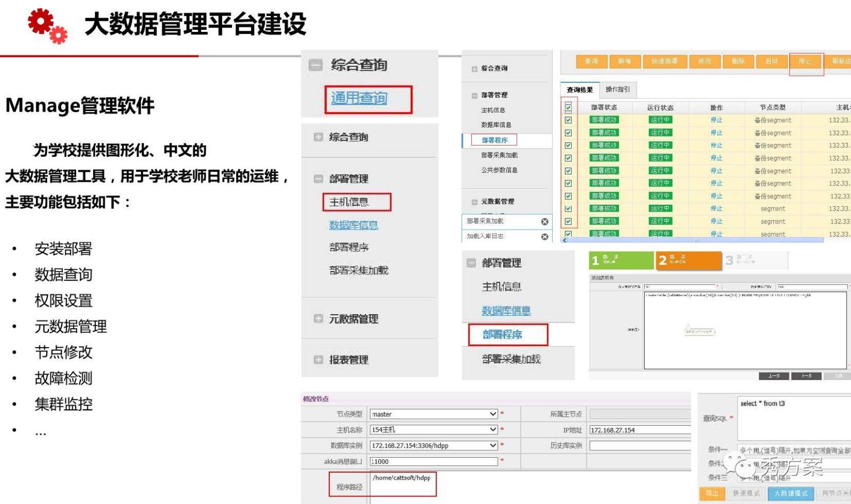Click the akka消息端口 input field
The width and height of the screenshot is (851, 504).
coord(433,461)
